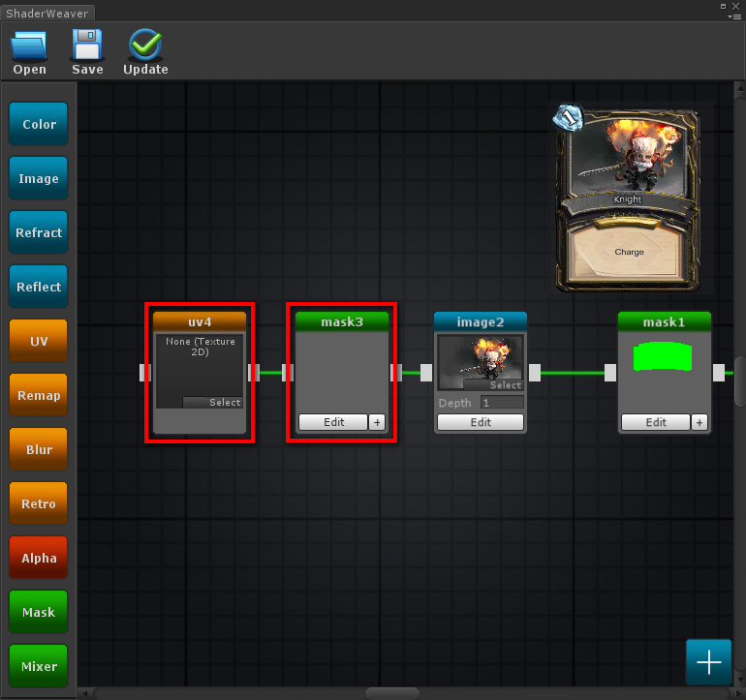
Task: Add a UV node
Action: coord(39,341)
